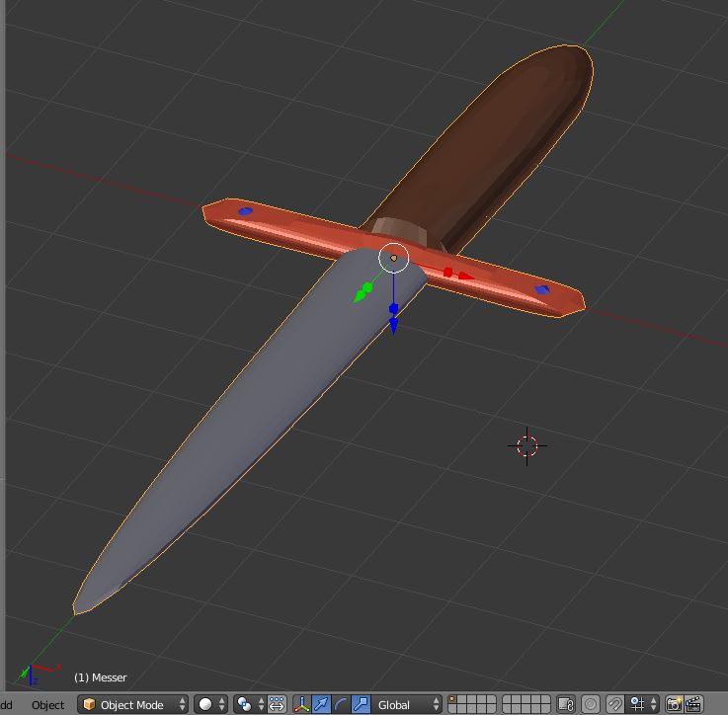Open the Object menu
Viewport: 728px width, 715px height.
[47, 705]
